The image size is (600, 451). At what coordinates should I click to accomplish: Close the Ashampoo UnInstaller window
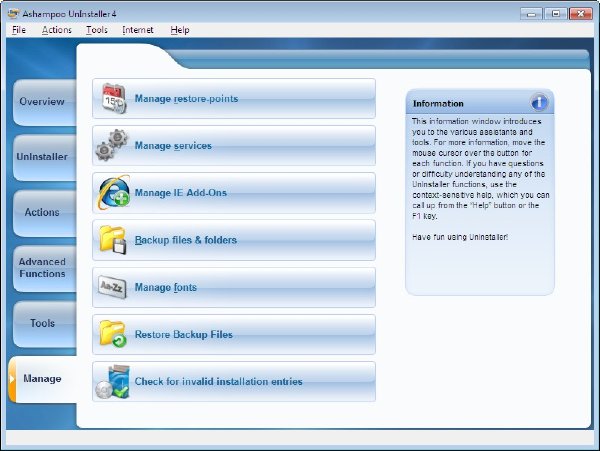(580, 14)
